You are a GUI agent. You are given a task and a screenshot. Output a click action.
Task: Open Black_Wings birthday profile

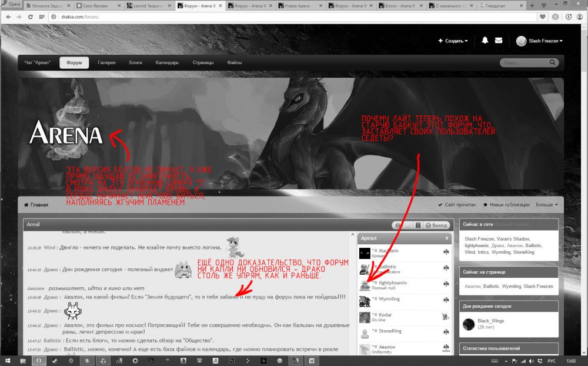coord(490,321)
